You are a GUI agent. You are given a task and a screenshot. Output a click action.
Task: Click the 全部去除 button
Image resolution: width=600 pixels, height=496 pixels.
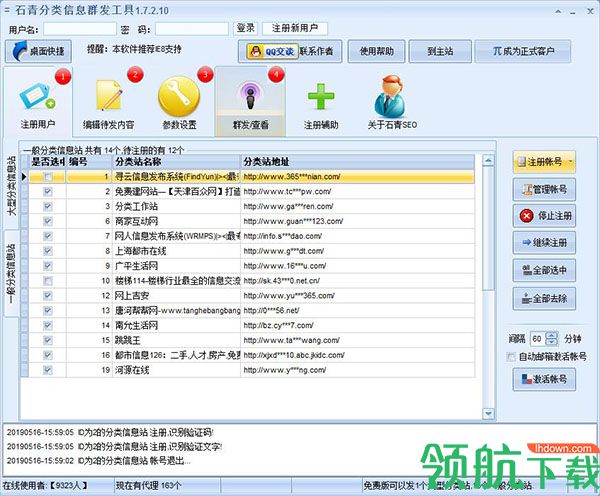click(x=544, y=299)
